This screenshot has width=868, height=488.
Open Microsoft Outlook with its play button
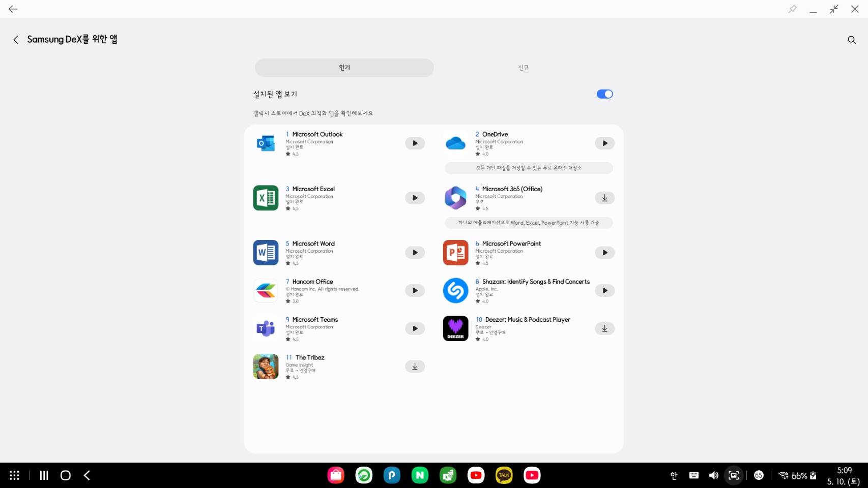[x=415, y=143]
